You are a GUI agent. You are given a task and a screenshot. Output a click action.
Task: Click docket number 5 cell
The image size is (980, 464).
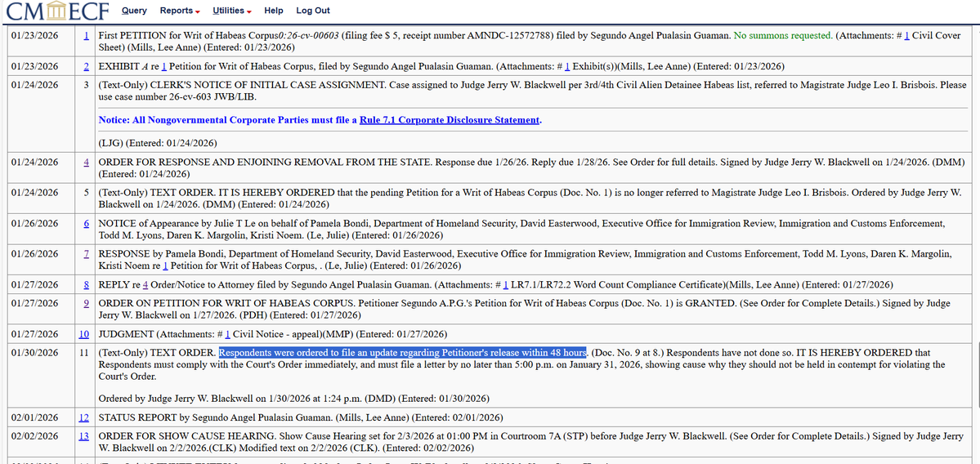83,199
